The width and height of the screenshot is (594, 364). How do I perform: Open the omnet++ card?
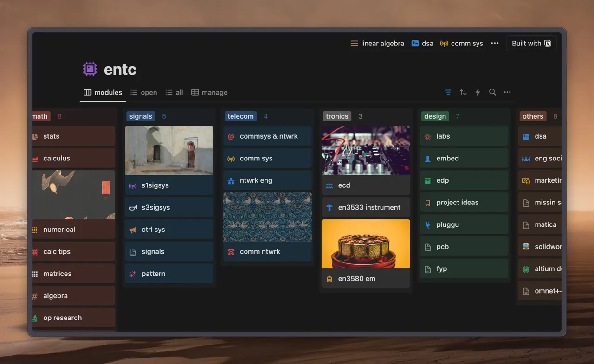[540, 291]
